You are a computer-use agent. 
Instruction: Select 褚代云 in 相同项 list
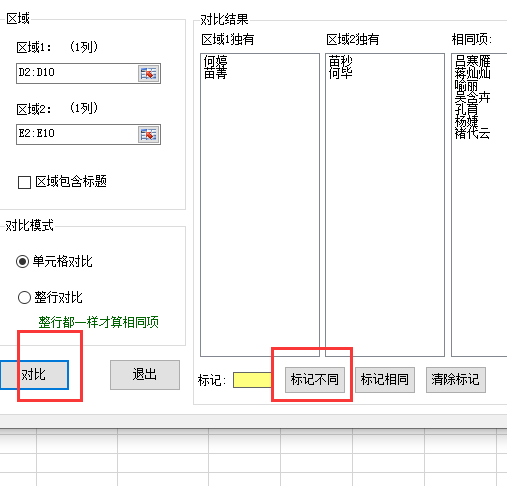pos(473,133)
